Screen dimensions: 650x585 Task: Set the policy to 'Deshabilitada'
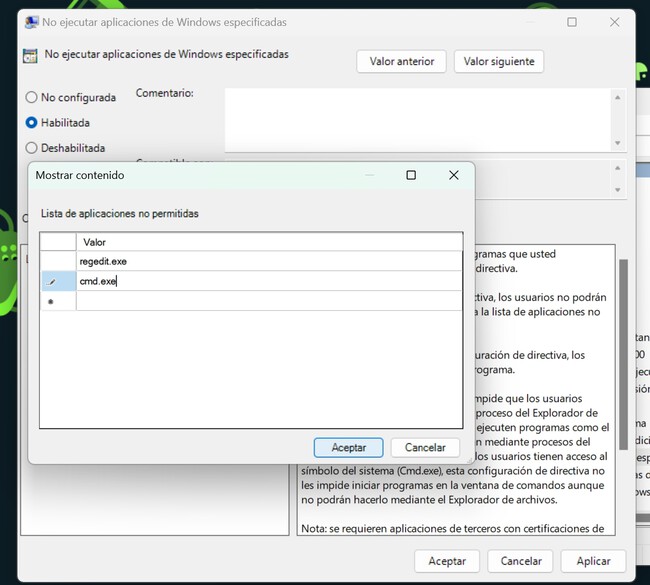point(32,148)
